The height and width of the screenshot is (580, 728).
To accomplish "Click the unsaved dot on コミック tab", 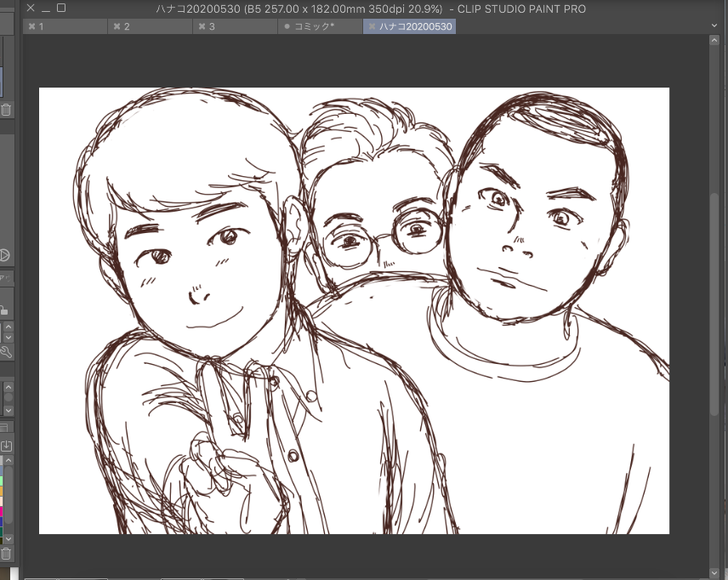I will (287, 26).
